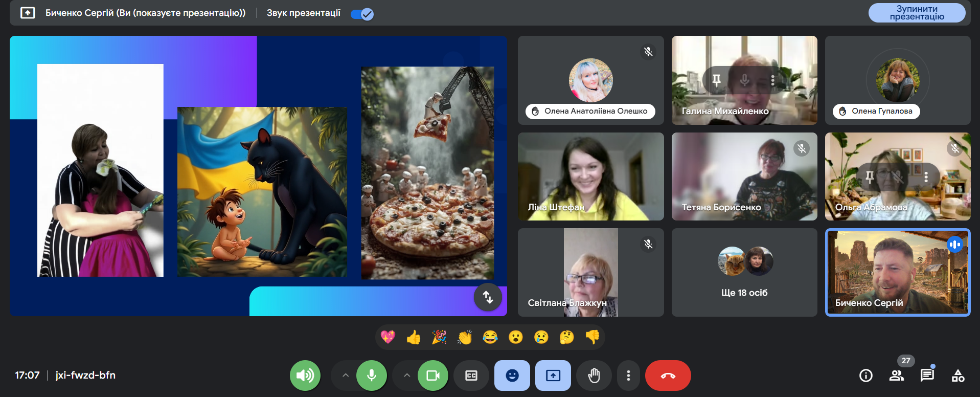Send the thumbs up reaction
Viewport: 980px width, 397px height.
414,337
